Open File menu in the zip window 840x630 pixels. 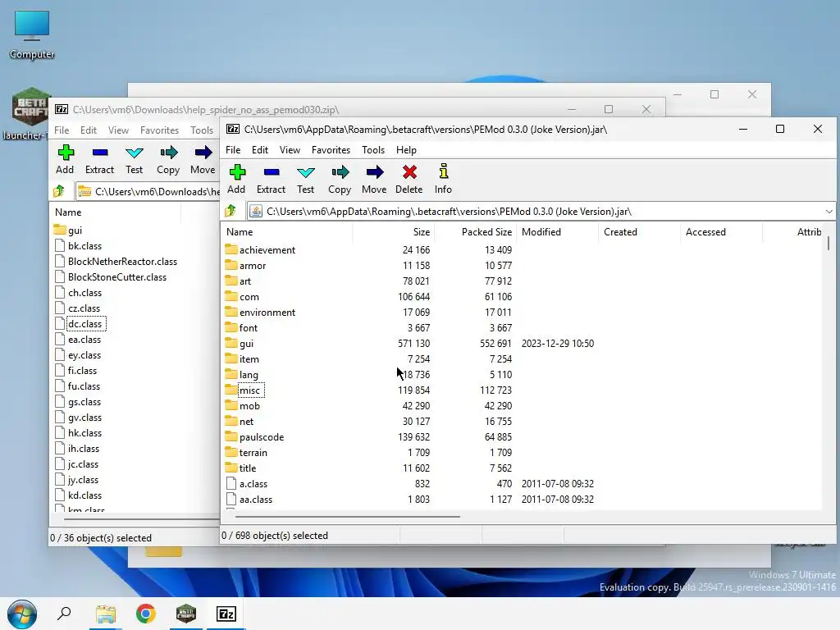pos(61,130)
